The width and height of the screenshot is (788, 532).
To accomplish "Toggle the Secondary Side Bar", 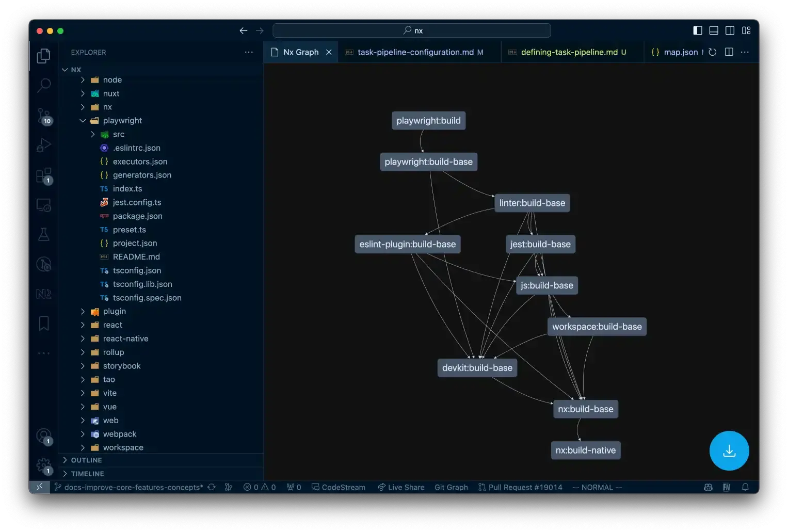I will coord(730,30).
